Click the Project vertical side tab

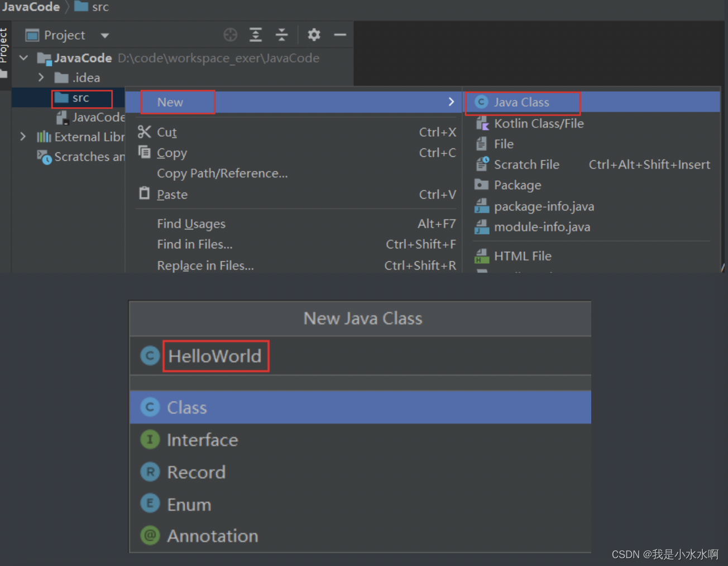pyautogui.click(x=4, y=46)
